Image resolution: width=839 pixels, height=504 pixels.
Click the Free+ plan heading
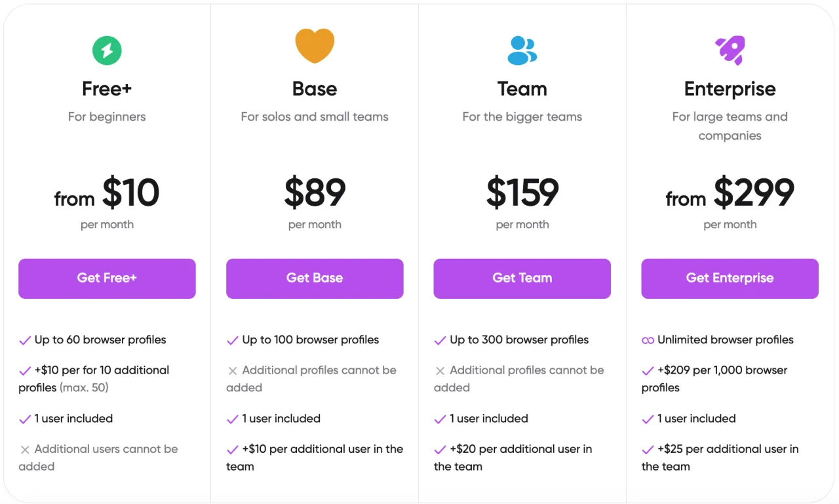pyautogui.click(x=107, y=88)
